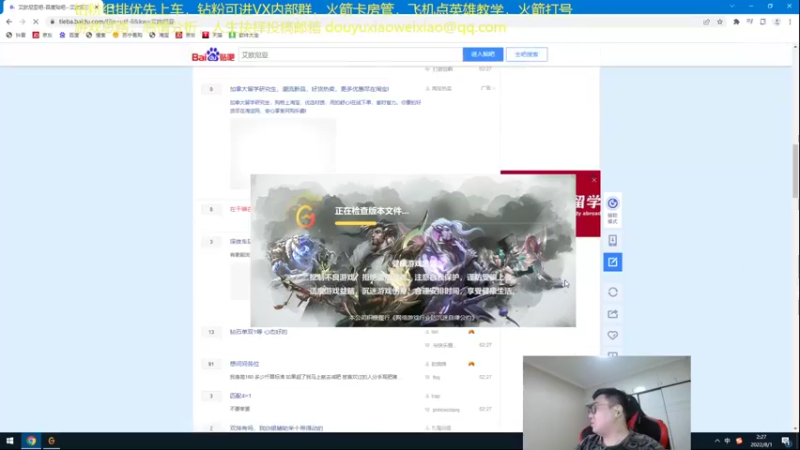Click the blue 进入贴吧 button
Image resolution: width=800 pixels, height=450 pixels.
coord(483,55)
